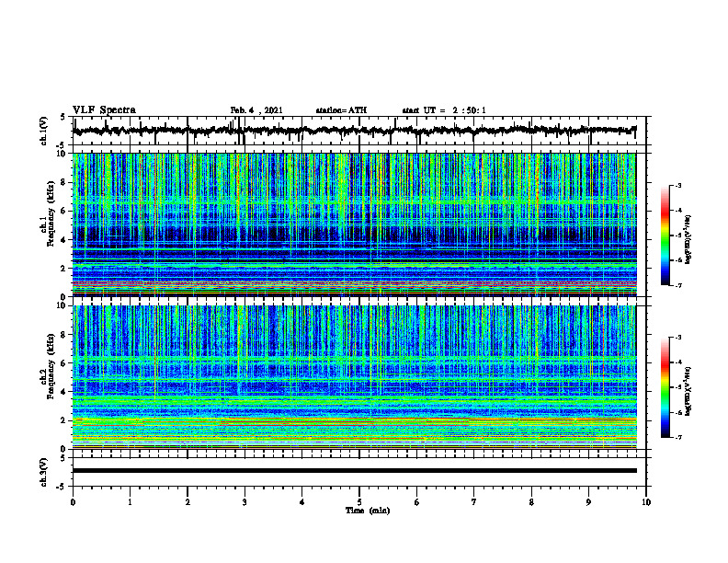Click the "VLF Spectra" title text

click(x=104, y=110)
